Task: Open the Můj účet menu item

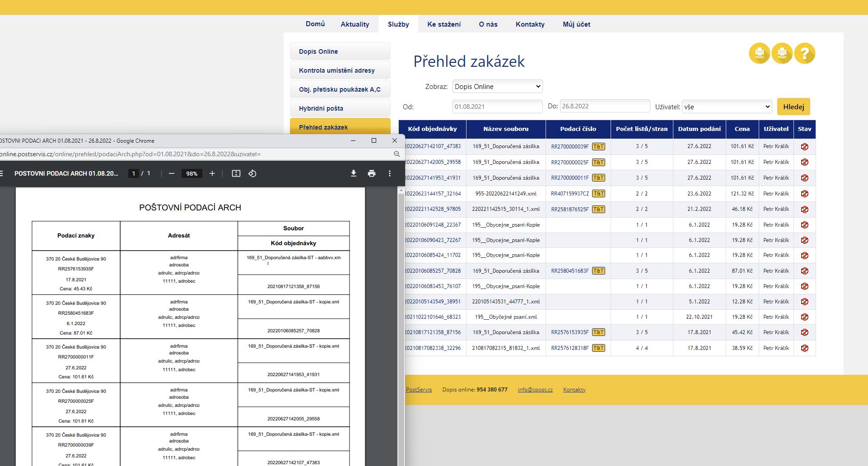Action: coord(576,24)
